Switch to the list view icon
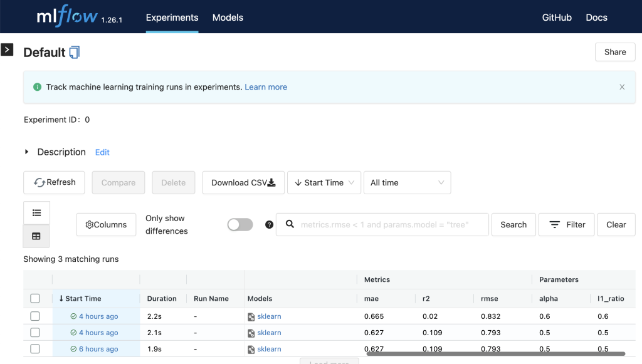The width and height of the screenshot is (642, 364). coord(36,213)
